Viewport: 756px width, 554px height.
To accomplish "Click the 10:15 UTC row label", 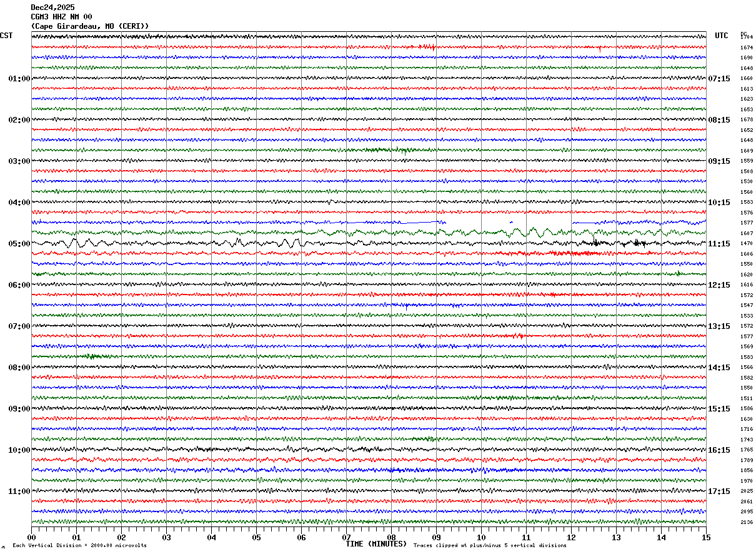I will [x=719, y=203].
